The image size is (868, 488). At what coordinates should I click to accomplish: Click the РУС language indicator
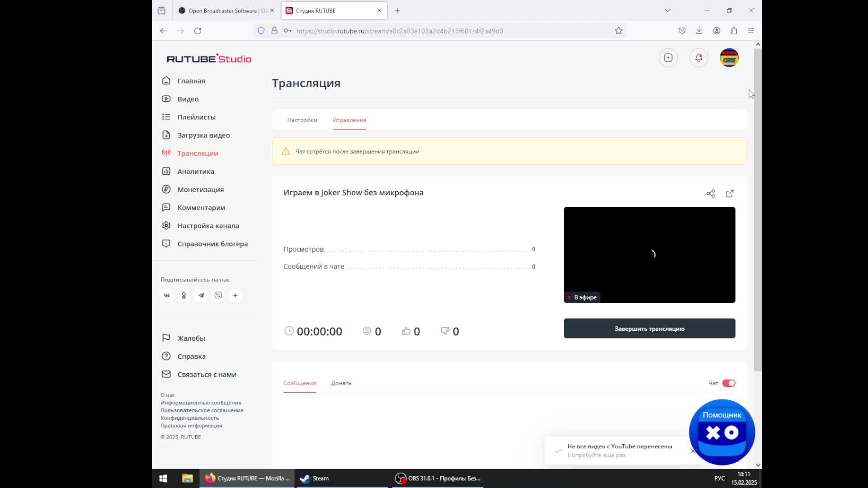(719, 478)
